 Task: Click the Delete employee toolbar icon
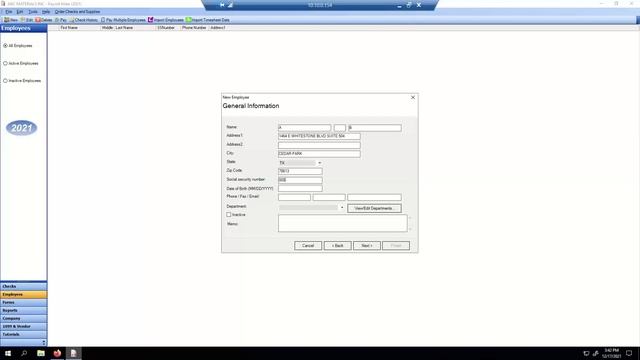point(44,20)
